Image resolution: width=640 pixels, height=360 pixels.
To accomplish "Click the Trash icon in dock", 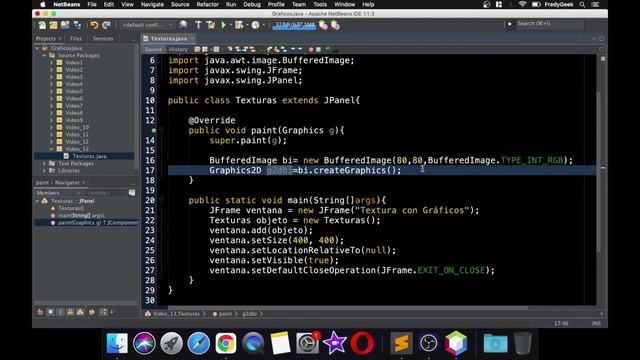I will 522,343.
